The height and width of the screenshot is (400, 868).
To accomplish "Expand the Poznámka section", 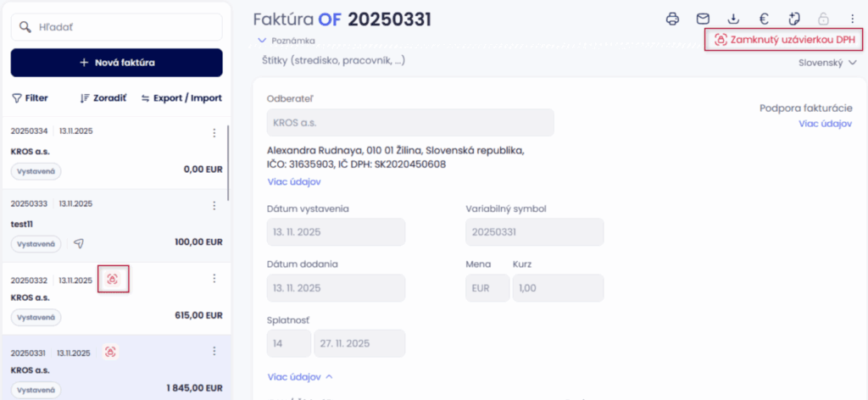I will click(x=287, y=40).
